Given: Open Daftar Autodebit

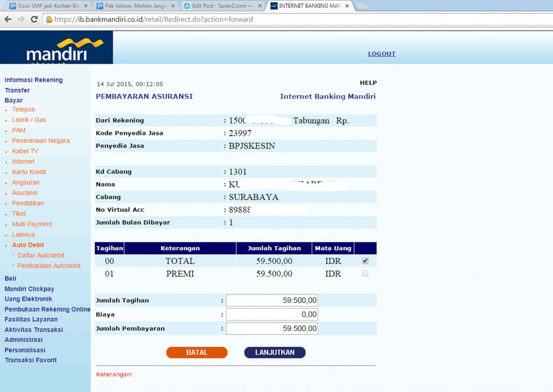Looking at the screenshot, I should [x=41, y=255].
